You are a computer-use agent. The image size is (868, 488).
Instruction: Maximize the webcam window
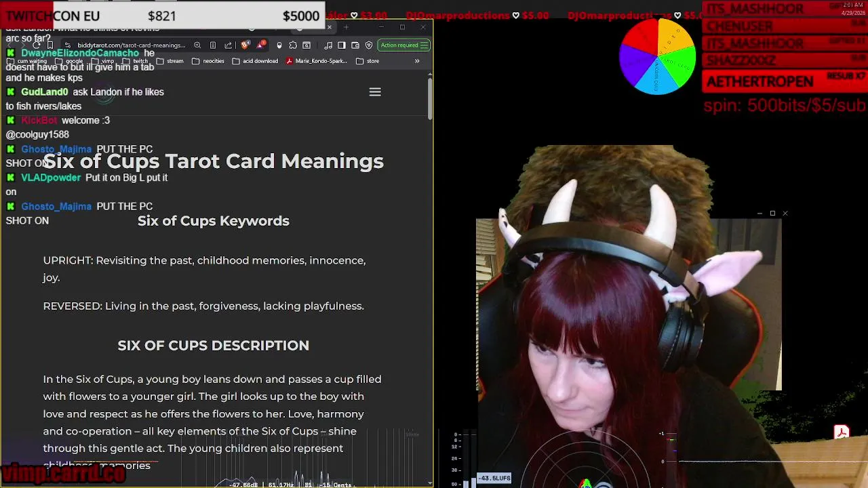772,213
